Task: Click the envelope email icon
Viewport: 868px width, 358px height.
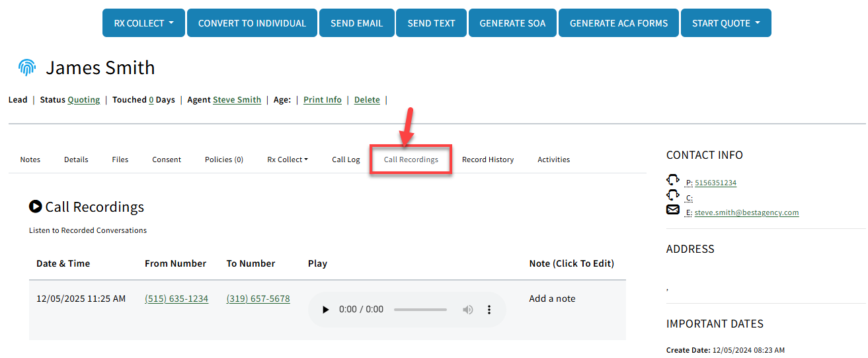Action: point(673,210)
